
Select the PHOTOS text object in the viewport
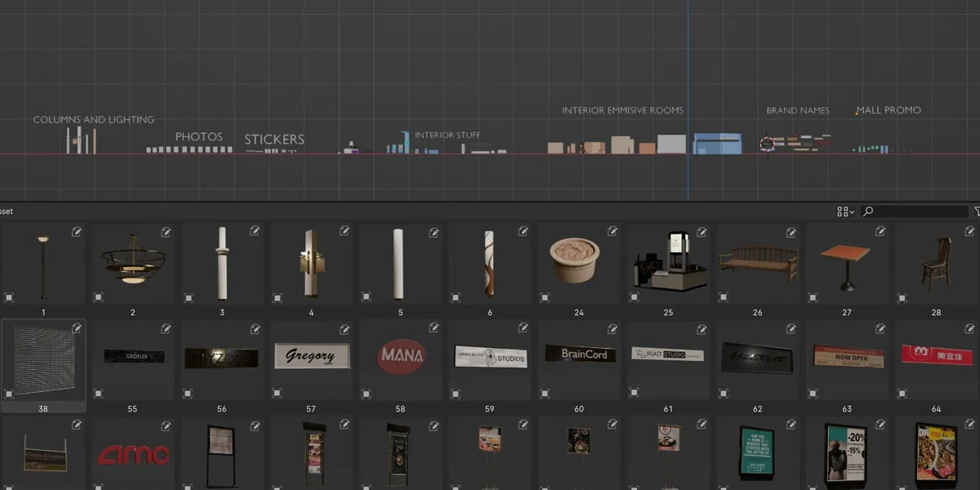200,136
